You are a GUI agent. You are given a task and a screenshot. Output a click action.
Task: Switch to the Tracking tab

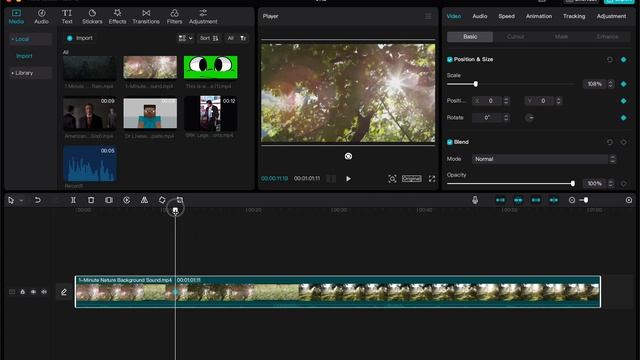[x=574, y=16]
